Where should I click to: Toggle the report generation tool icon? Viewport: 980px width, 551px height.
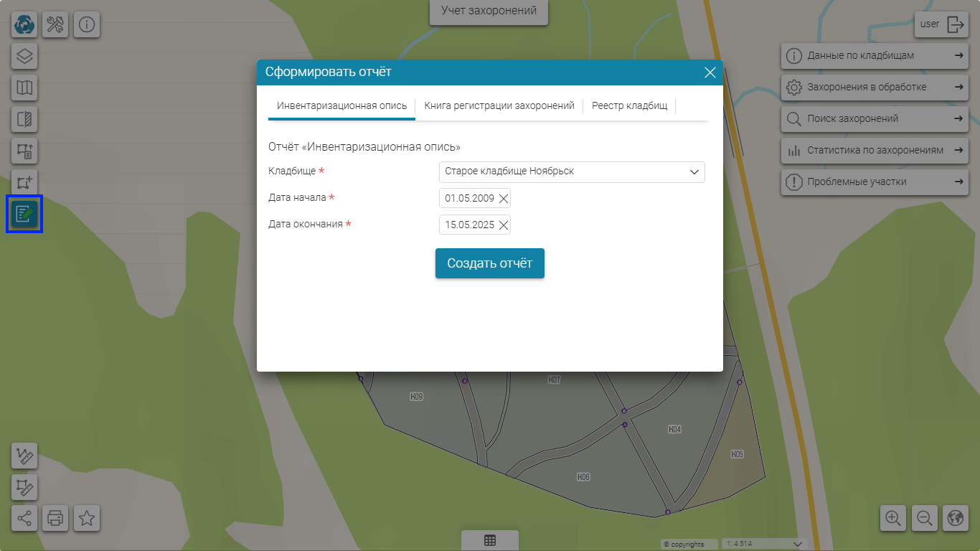24,214
